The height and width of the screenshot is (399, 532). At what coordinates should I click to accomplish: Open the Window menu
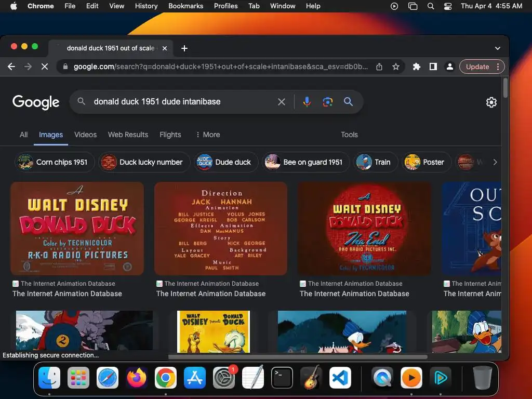point(283,6)
